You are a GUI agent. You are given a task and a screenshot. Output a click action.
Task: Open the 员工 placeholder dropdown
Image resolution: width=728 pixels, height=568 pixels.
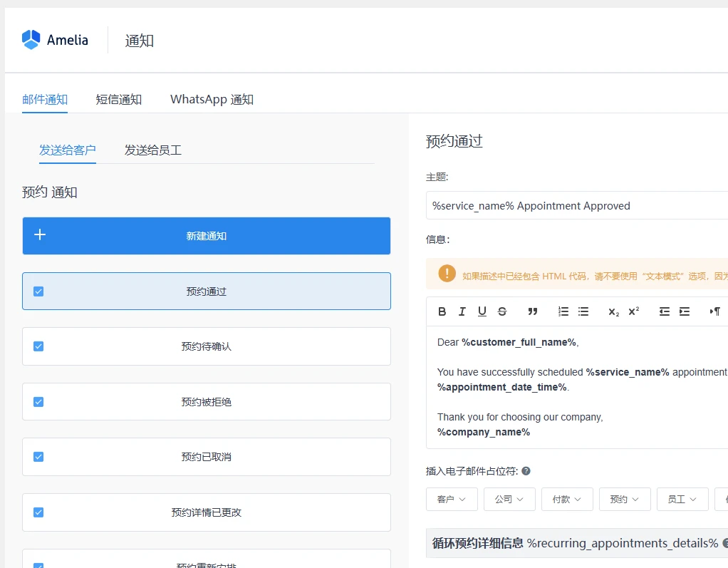click(682, 499)
